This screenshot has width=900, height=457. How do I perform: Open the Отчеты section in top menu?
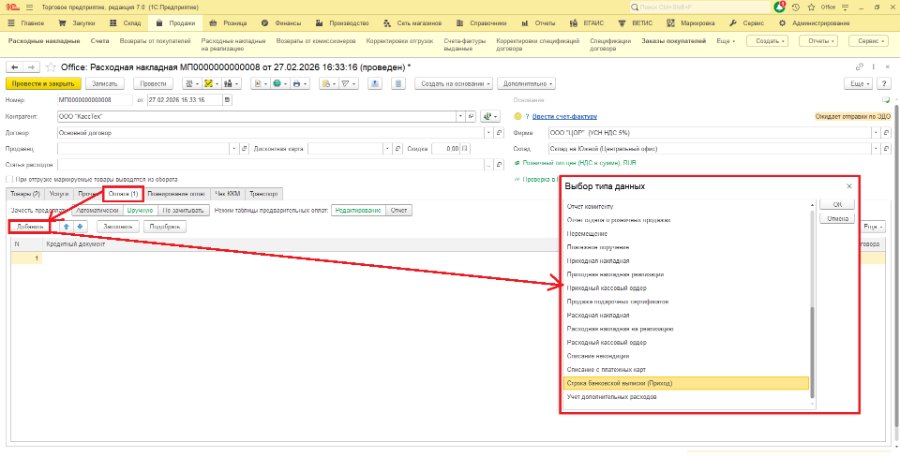(538, 24)
